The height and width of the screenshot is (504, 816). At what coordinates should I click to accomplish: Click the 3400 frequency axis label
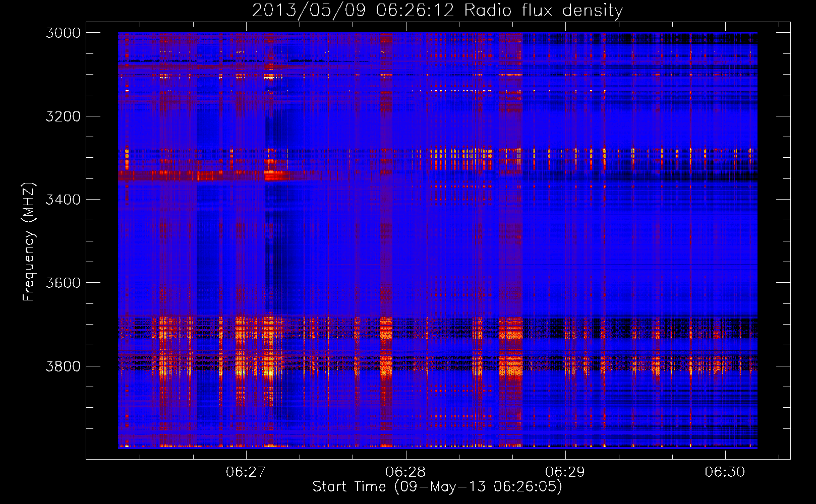pos(63,200)
